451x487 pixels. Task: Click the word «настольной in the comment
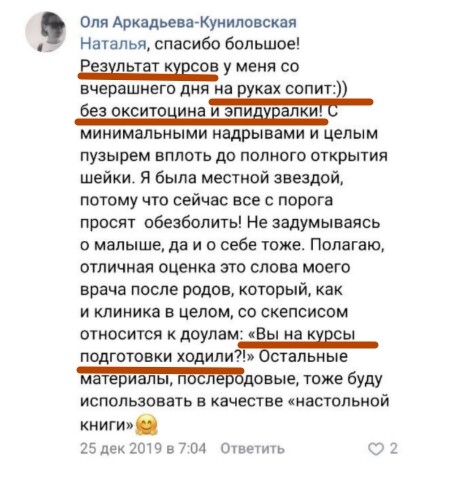pyautogui.click(x=339, y=401)
